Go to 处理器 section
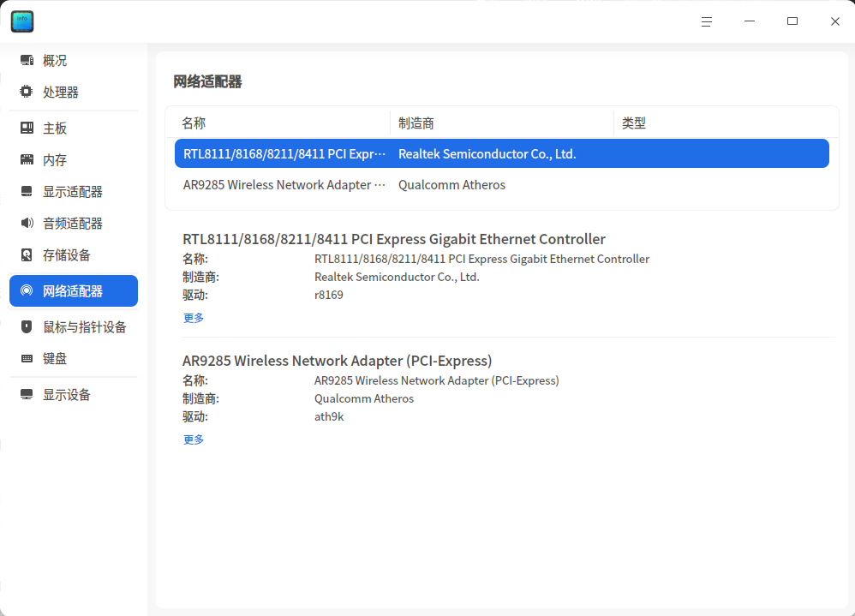 coord(74,93)
